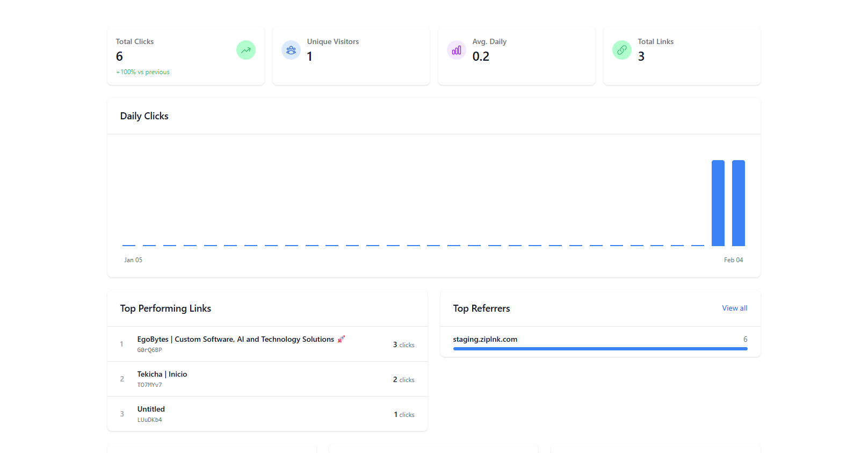Open the Tekicha | Inicio link row
Image resolution: width=868 pixels, height=453 pixels.
point(267,379)
